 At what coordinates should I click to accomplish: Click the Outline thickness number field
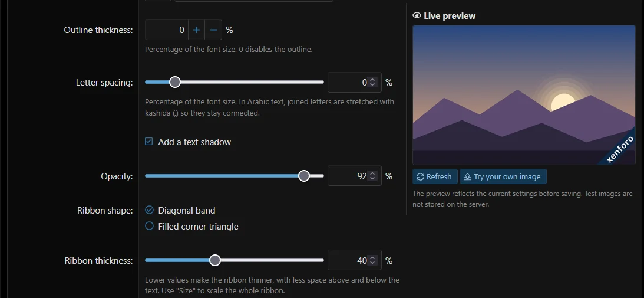(167, 30)
